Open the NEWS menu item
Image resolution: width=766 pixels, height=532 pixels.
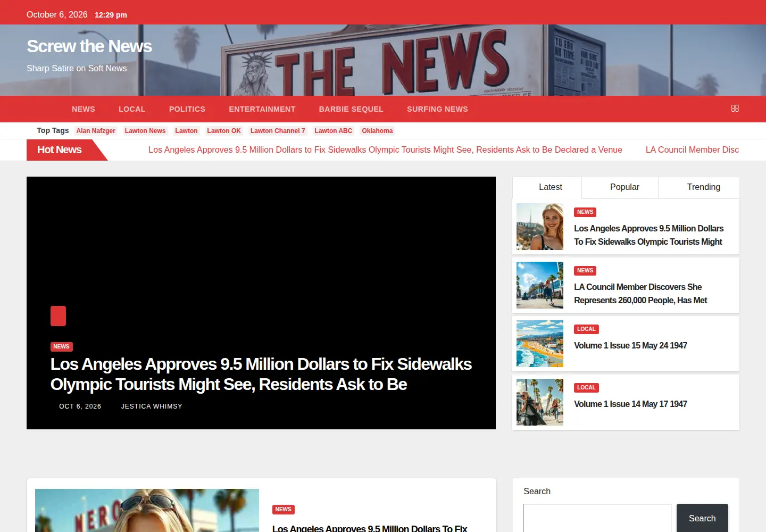pyautogui.click(x=84, y=109)
